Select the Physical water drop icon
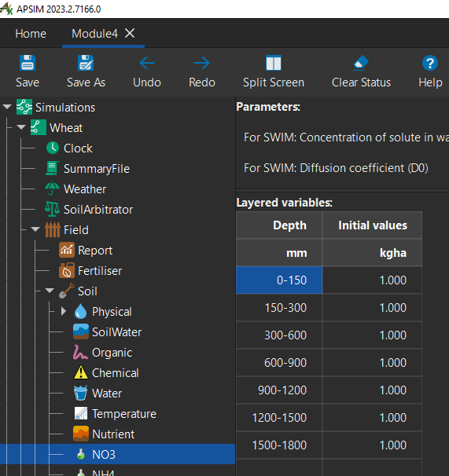 (80, 311)
